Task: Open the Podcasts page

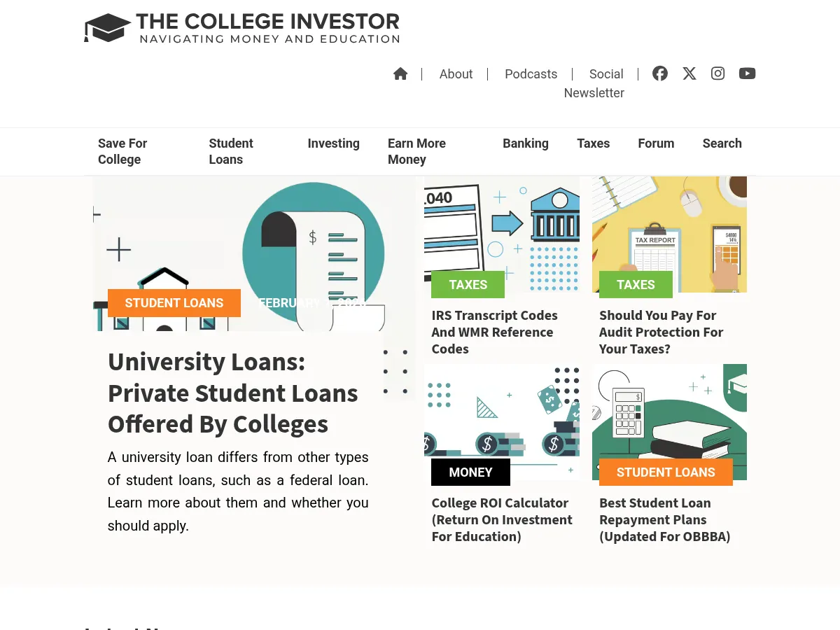Action: click(x=531, y=73)
